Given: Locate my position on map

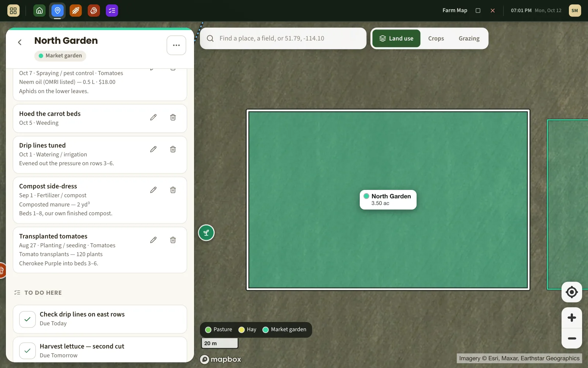Looking at the screenshot, I should pos(571,292).
